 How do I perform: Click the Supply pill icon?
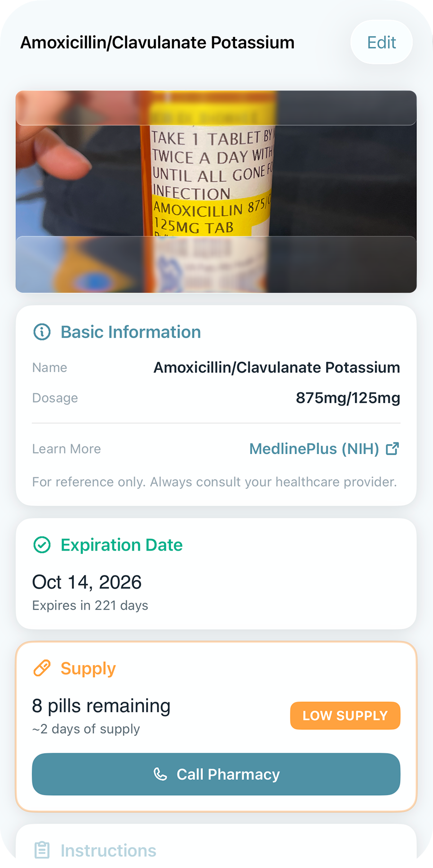tap(42, 668)
